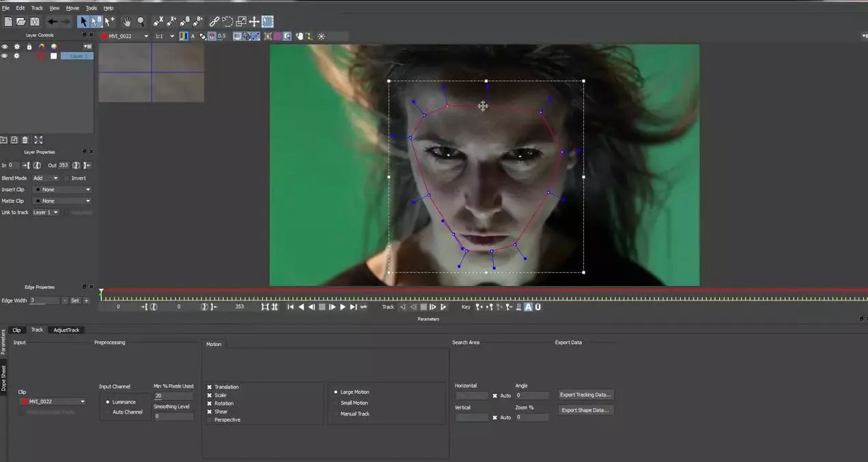
Task: Select the Pan hand tool
Action: [x=126, y=22]
